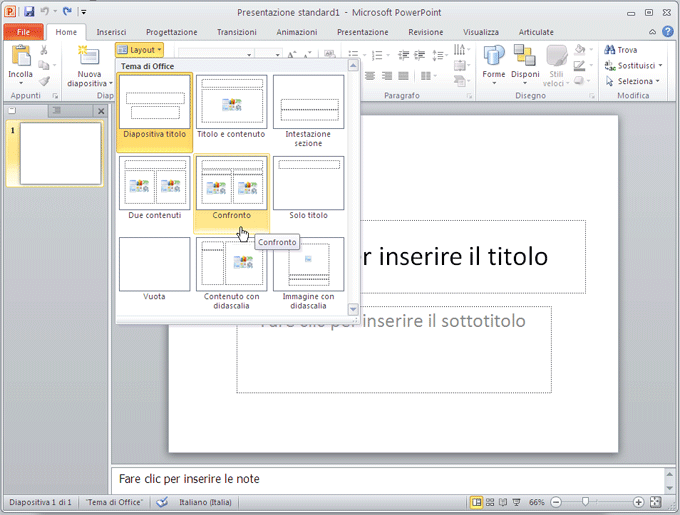680x515 pixels.
Task: Click the increase font size icon
Action: pyautogui.click(x=292, y=55)
